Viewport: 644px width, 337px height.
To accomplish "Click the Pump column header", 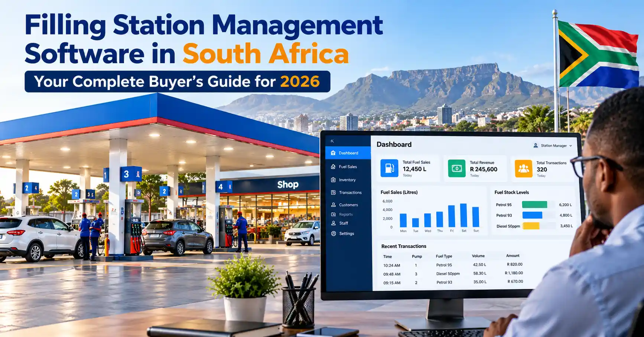I will pyautogui.click(x=417, y=256).
